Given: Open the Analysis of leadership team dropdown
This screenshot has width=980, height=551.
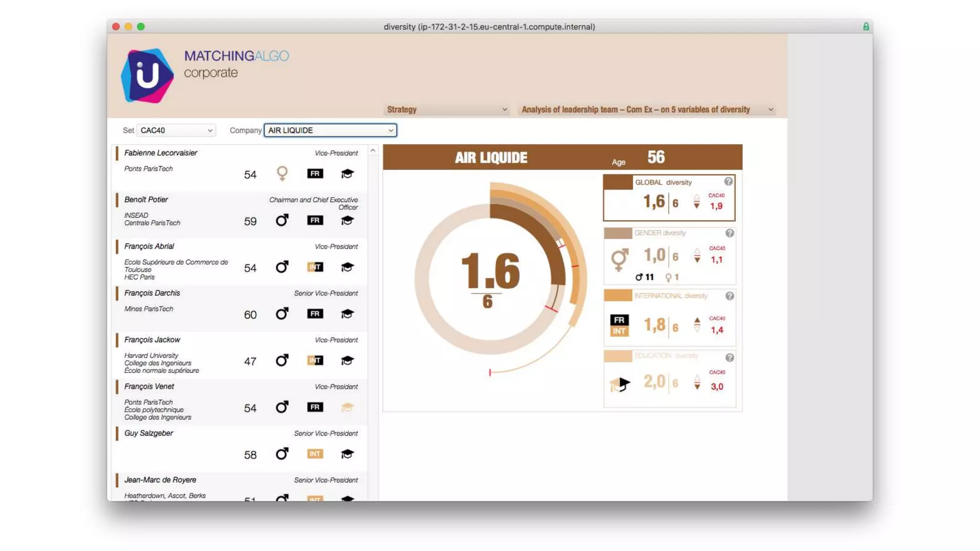Looking at the screenshot, I should 647,110.
